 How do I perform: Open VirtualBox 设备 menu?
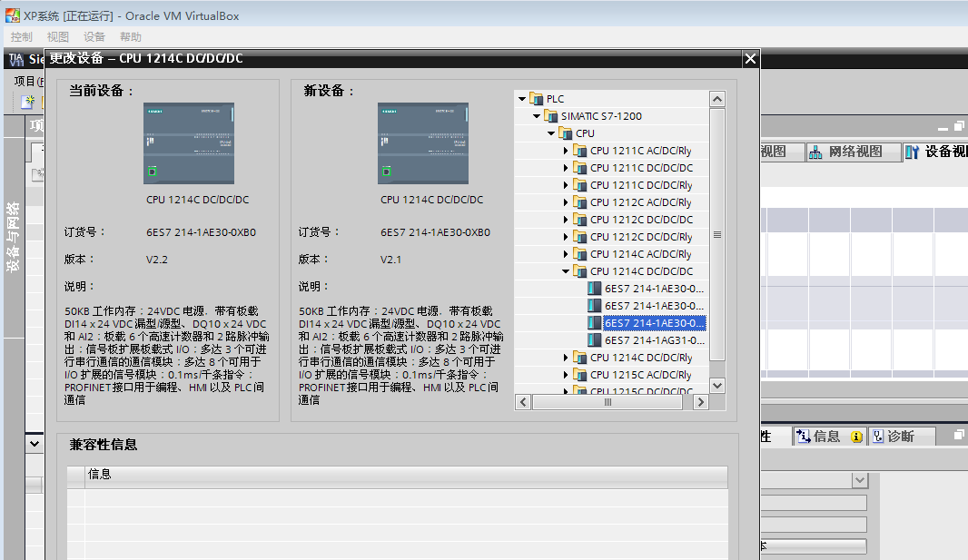pyautogui.click(x=94, y=37)
